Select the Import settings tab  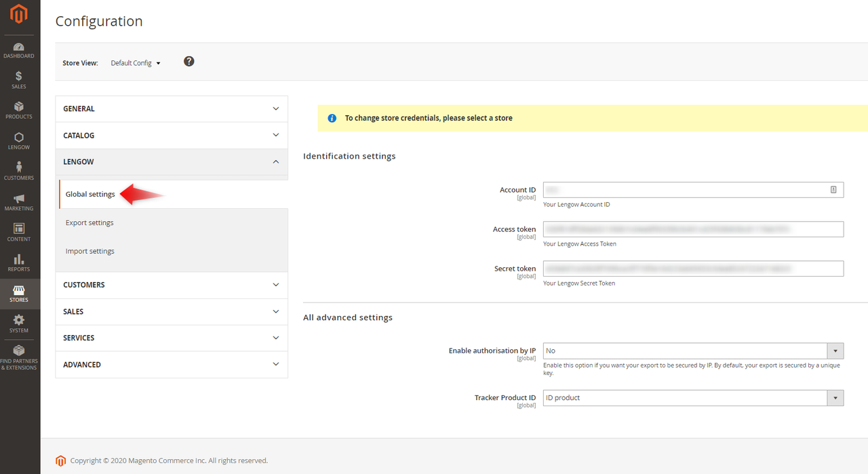pyautogui.click(x=90, y=252)
